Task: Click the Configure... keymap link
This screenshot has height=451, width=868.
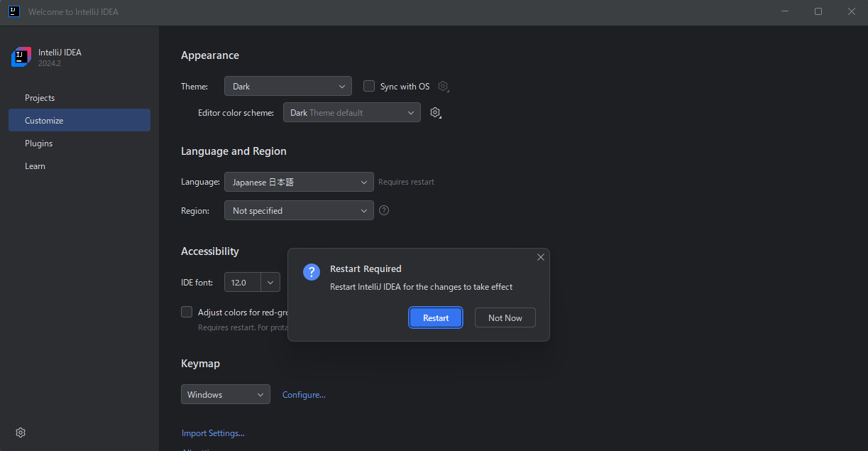Action: coord(304,394)
